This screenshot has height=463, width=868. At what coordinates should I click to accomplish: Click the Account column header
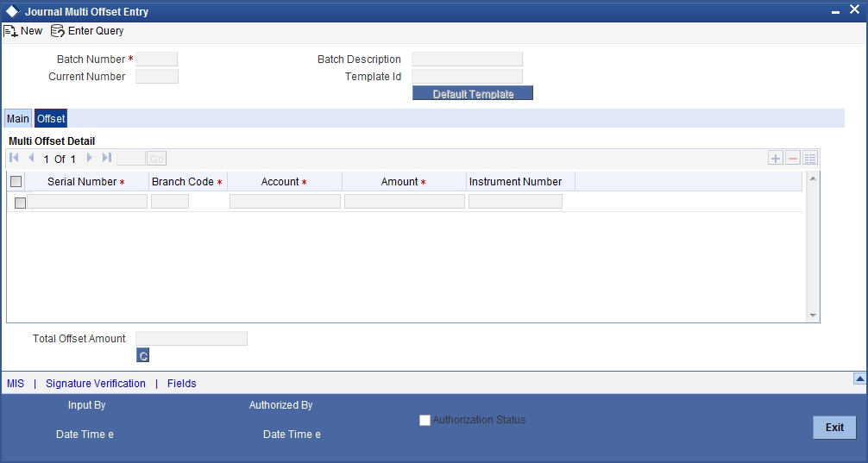[284, 181]
